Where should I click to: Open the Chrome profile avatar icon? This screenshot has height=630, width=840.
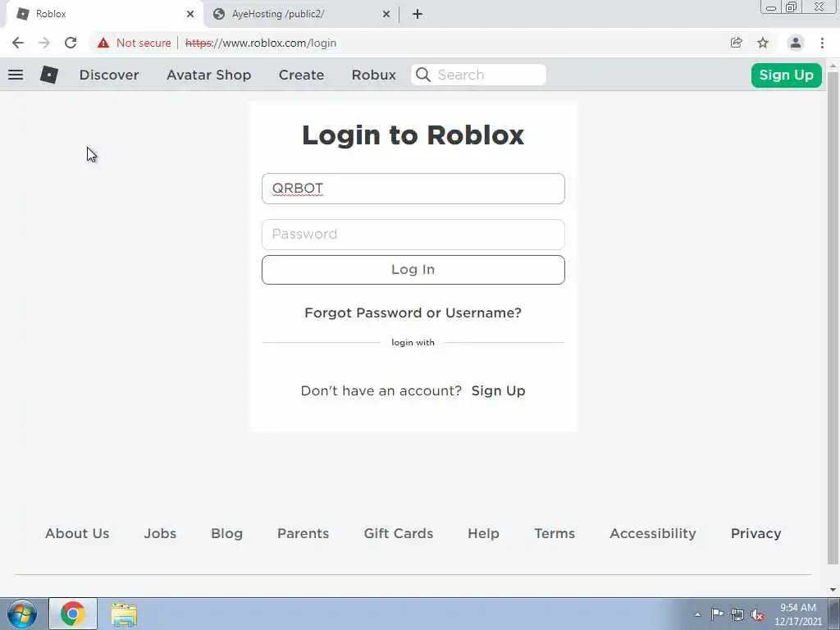tap(796, 43)
